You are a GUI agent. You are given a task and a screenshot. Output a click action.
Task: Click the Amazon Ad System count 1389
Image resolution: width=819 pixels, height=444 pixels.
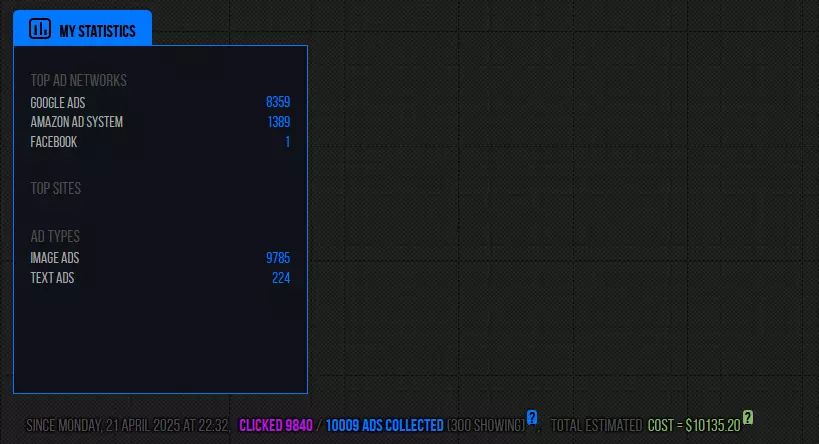279,122
